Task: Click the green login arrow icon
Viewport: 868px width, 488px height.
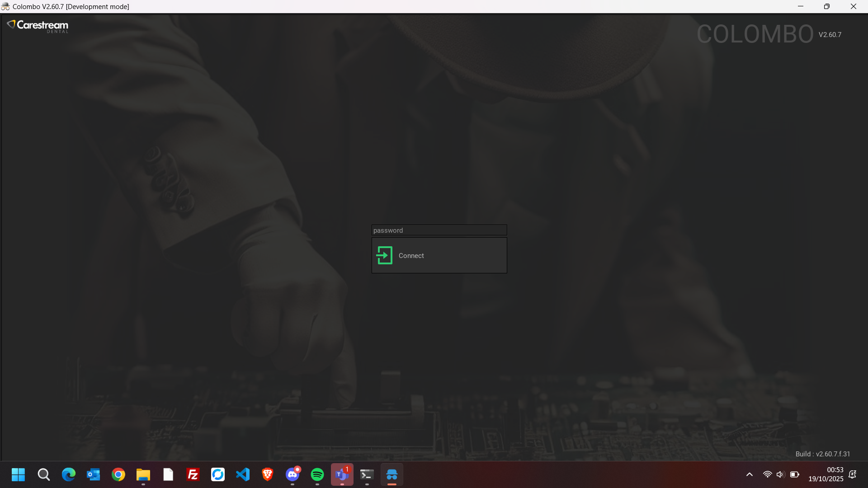Action: pyautogui.click(x=384, y=255)
